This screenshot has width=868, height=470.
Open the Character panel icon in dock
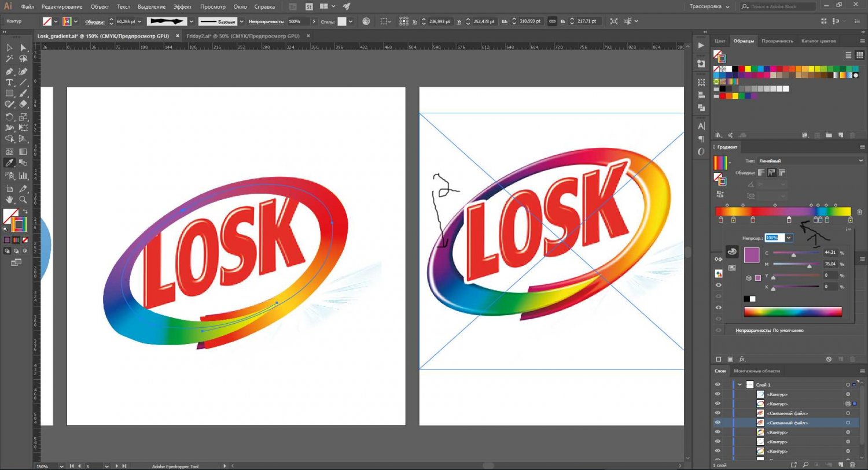[701, 126]
